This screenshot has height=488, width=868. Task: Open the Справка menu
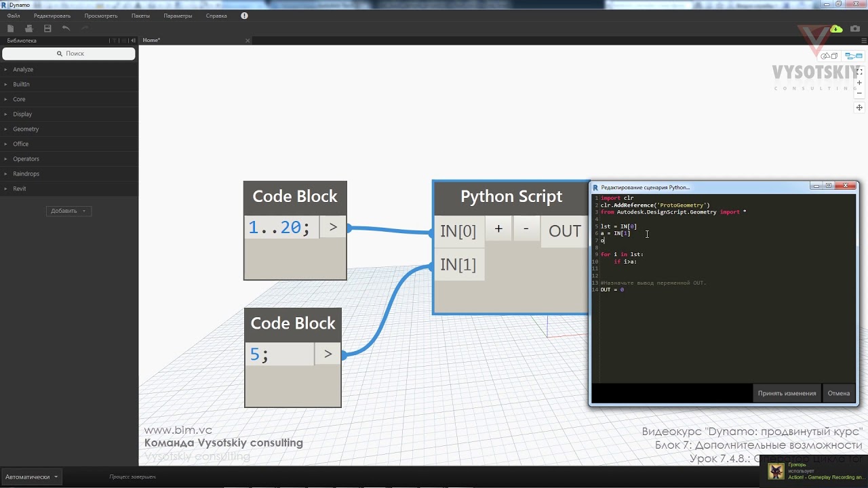click(216, 16)
